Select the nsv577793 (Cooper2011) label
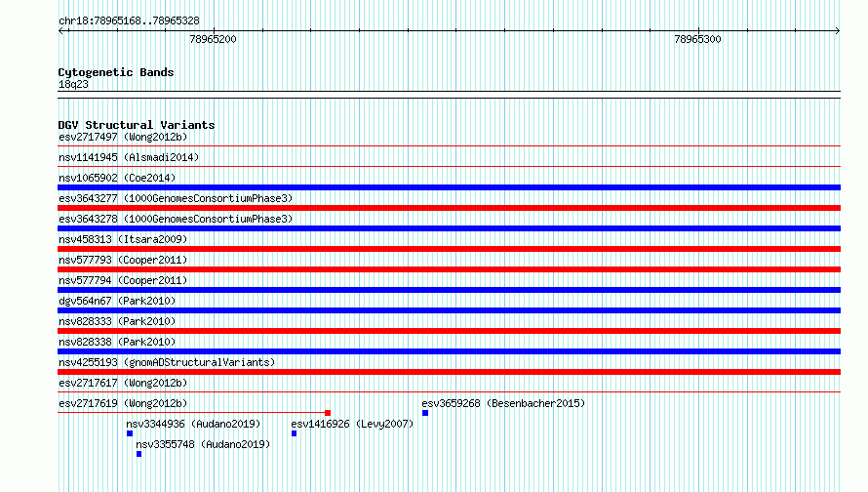This screenshot has width=868, height=492. 123,260
